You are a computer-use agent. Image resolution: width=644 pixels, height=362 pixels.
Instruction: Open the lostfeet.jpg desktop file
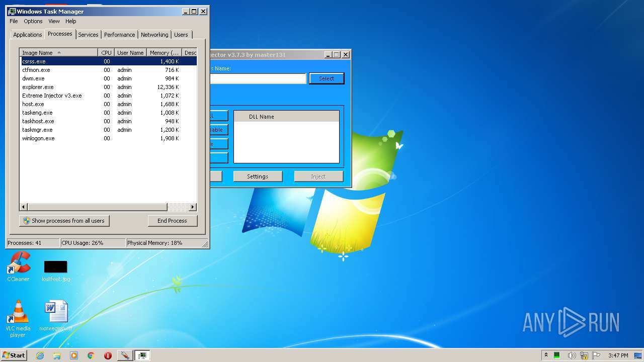coord(55,270)
